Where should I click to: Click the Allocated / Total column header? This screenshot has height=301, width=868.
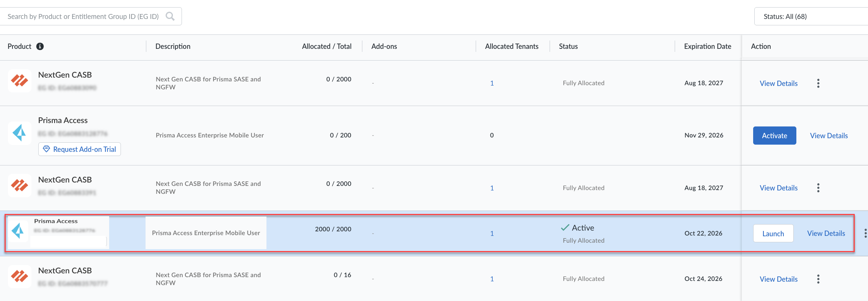tap(326, 46)
